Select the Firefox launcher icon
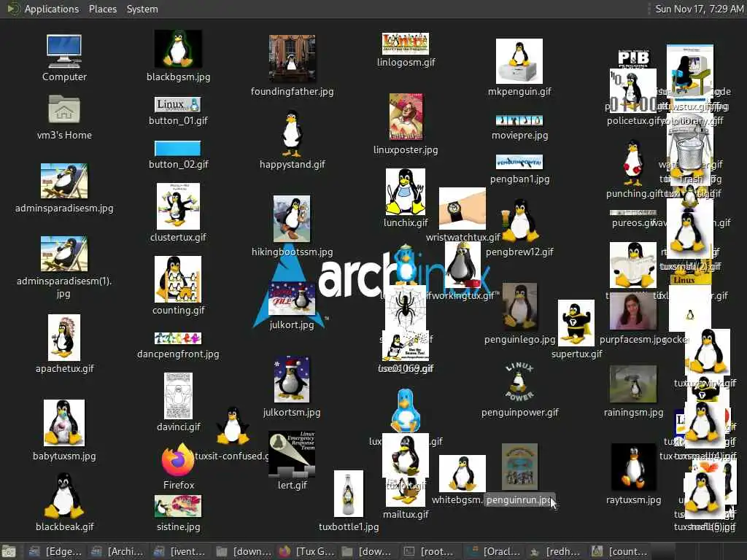This screenshot has width=747, height=560. click(x=178, y=459)
